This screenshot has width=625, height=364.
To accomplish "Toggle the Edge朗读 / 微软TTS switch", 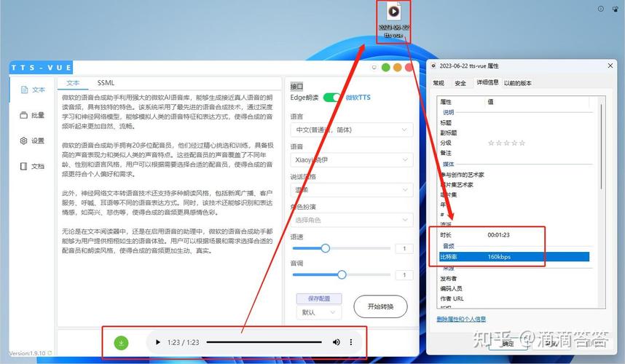I will (331, 98).
